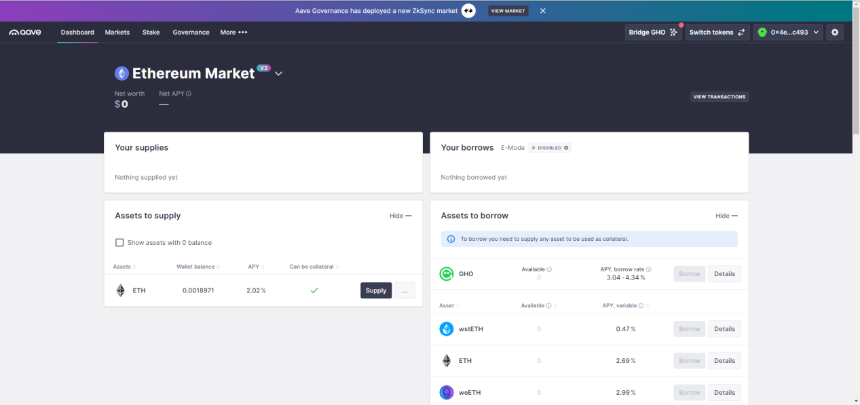Click the 3.04 - 4.34 % GHO rate
860x405 pixels.
(x=626, y=278)
